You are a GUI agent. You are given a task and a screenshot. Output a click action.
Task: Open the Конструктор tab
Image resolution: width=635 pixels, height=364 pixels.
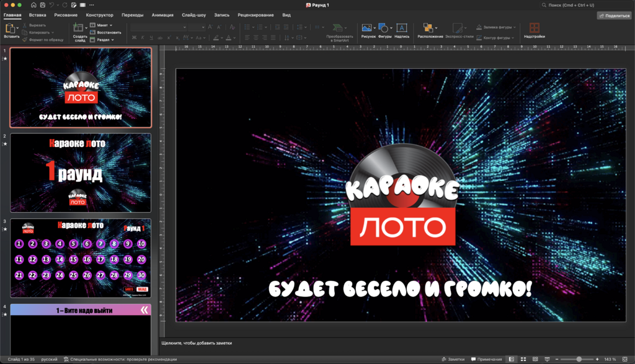[100, 15]
